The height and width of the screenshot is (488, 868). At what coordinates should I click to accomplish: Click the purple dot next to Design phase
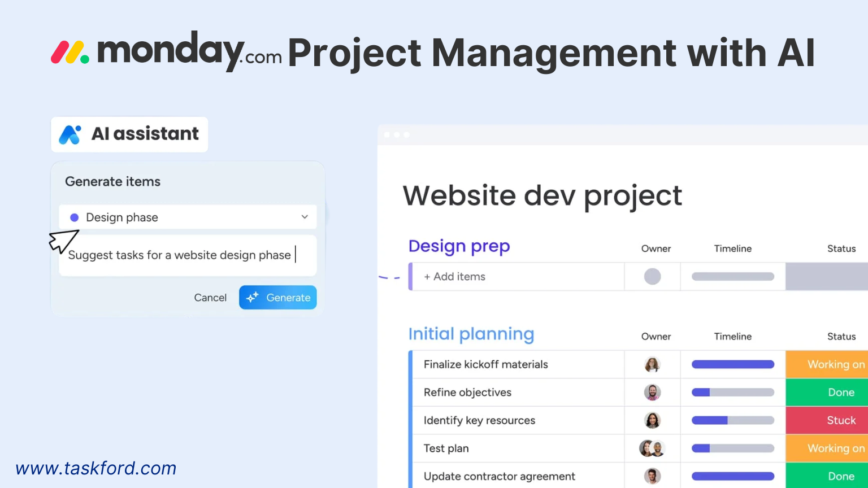click(x=75, y=217)
